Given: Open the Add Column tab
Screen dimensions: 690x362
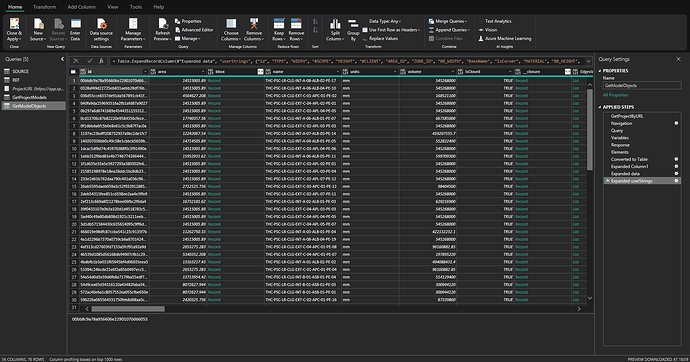Looking at the screenshot, I should pos(81,7).
